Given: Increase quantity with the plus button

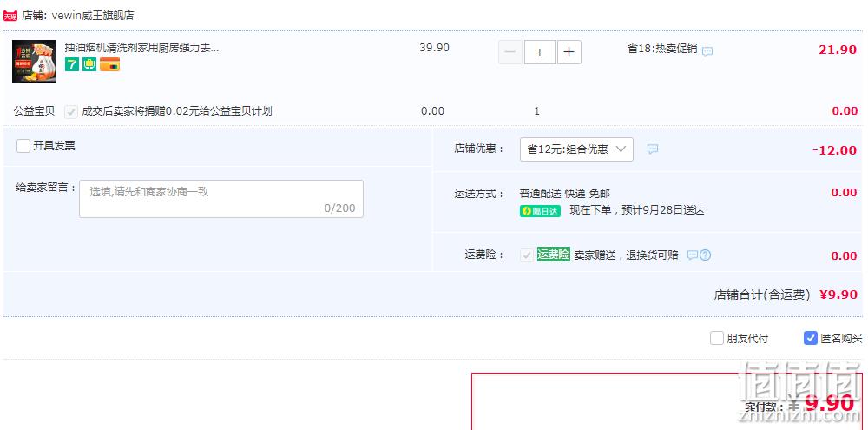Looking at the screenshot, I should (x=569, y=53).
